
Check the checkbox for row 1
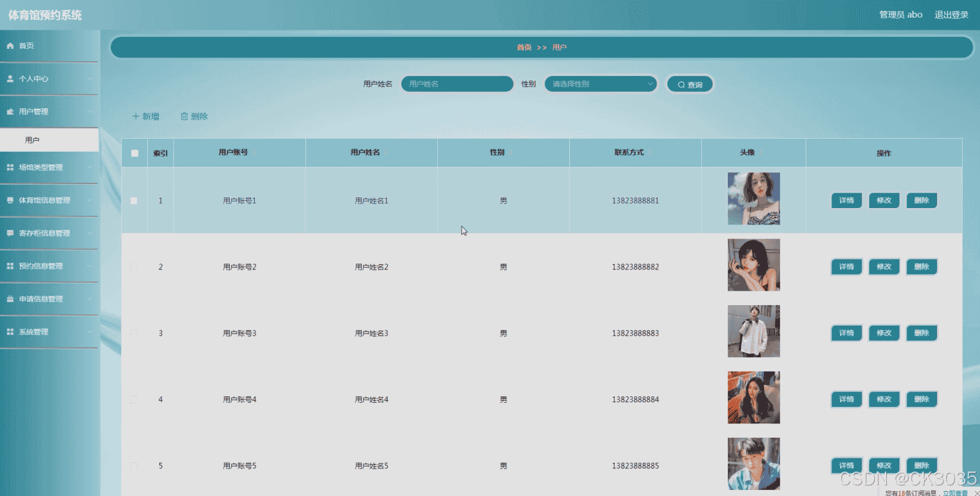tap(134, 201)
